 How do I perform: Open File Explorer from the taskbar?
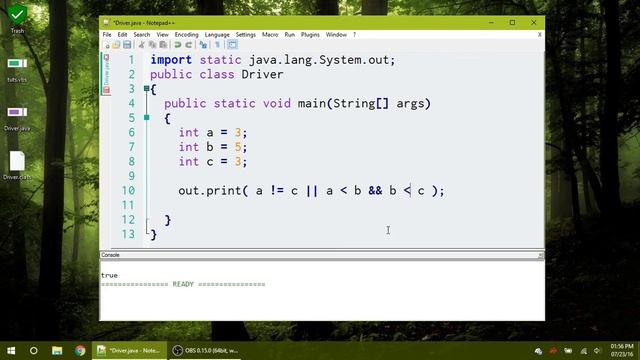(x=57, y=351)
